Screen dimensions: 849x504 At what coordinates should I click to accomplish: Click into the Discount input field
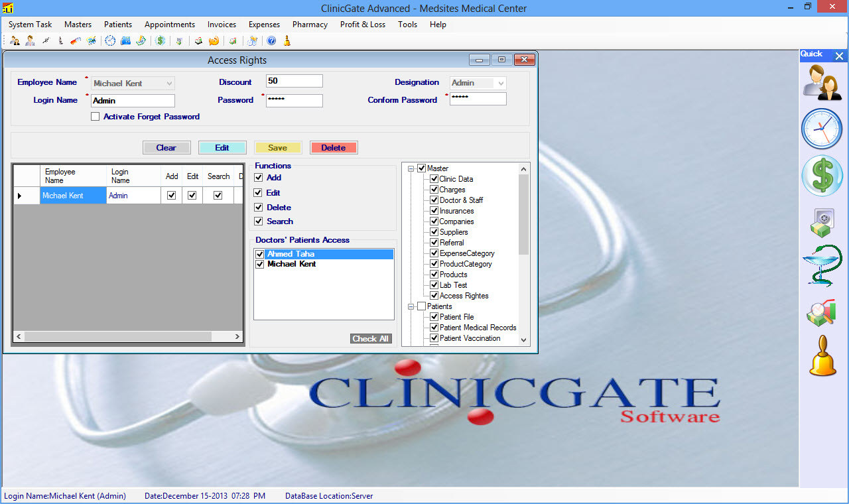[x=294, y=82]
